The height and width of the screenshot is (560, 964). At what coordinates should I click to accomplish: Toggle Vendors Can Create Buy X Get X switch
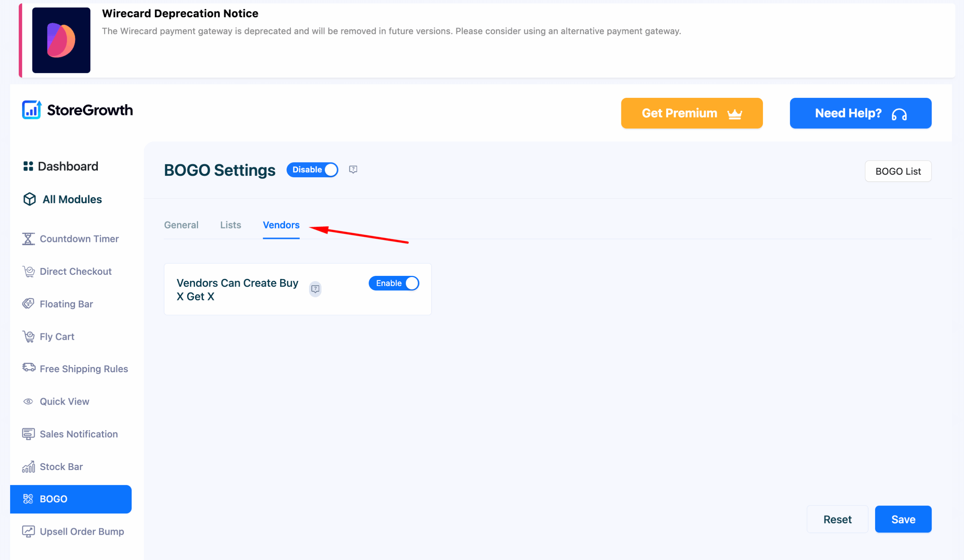point(394,283)
